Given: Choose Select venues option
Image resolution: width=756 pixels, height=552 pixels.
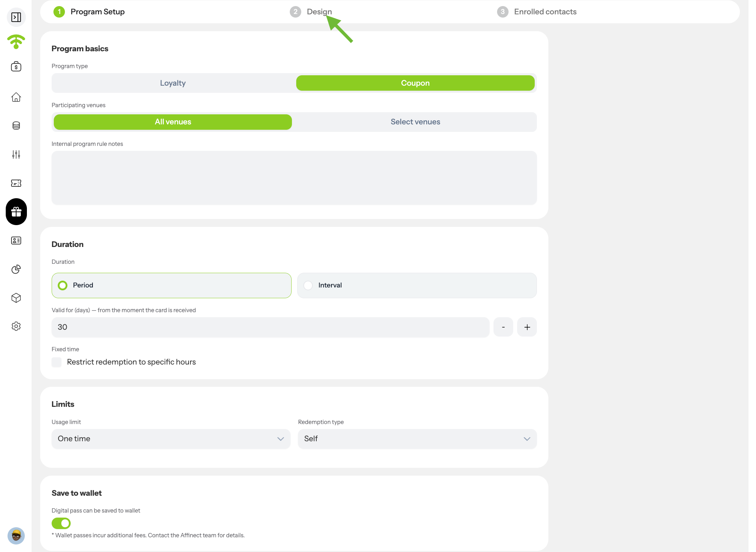Looking at the screenshot, I should [415, 122].
